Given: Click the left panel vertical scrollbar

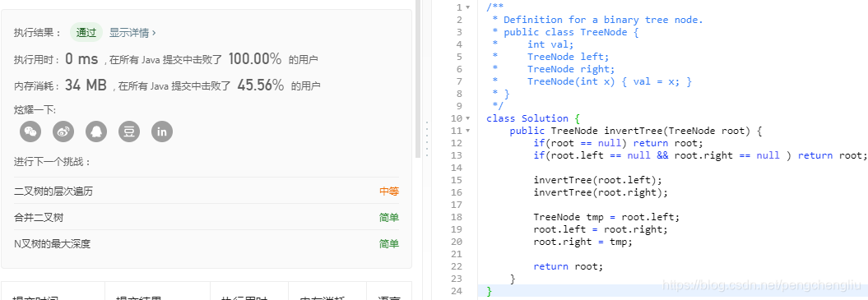Looking at the screenshot, I should tap(418, 79).
